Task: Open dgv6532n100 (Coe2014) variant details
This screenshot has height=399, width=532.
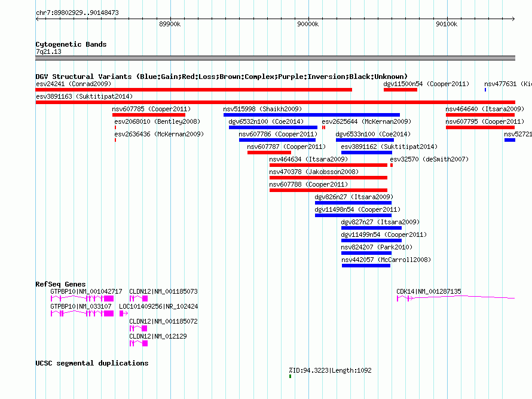Action: tap(266, 121)
